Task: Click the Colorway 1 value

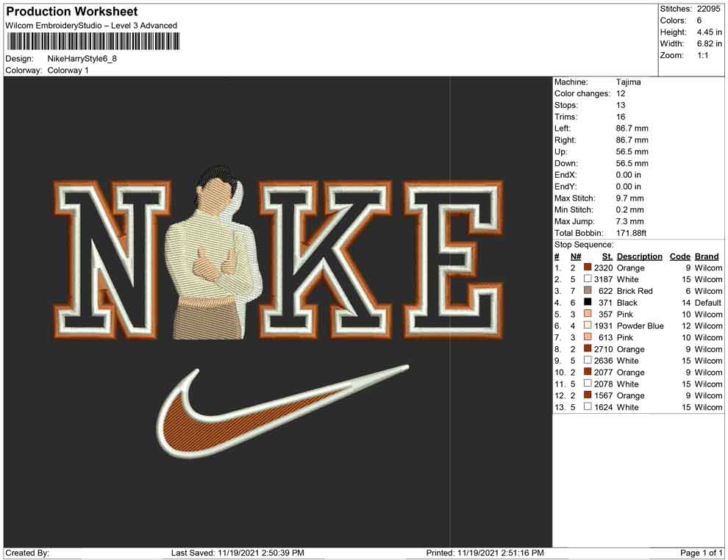Action: pos(68,71)
